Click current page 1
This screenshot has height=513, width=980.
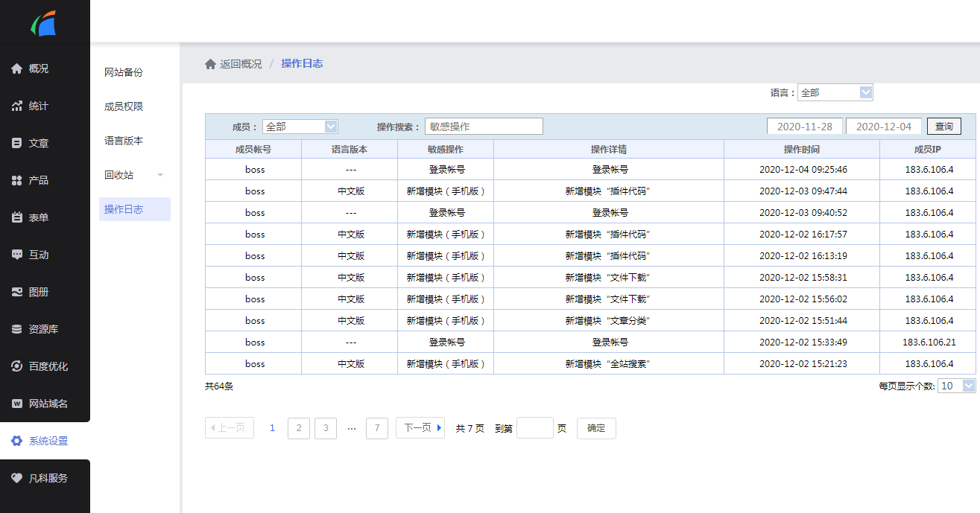(x=272, y=428)
